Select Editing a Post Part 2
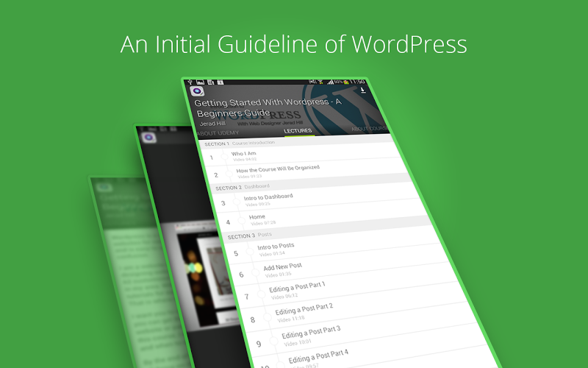The width and height of the screenshot is (588, 368). pos(304,309)
